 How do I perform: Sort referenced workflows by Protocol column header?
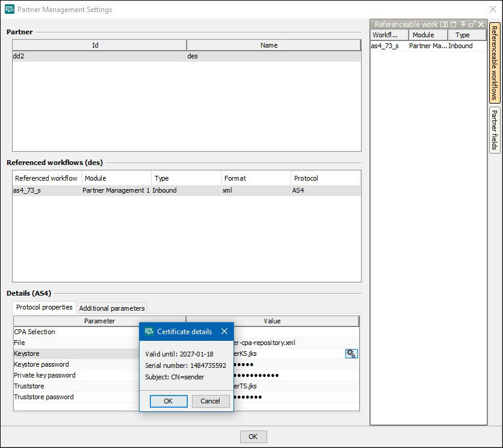pos(326,178)
